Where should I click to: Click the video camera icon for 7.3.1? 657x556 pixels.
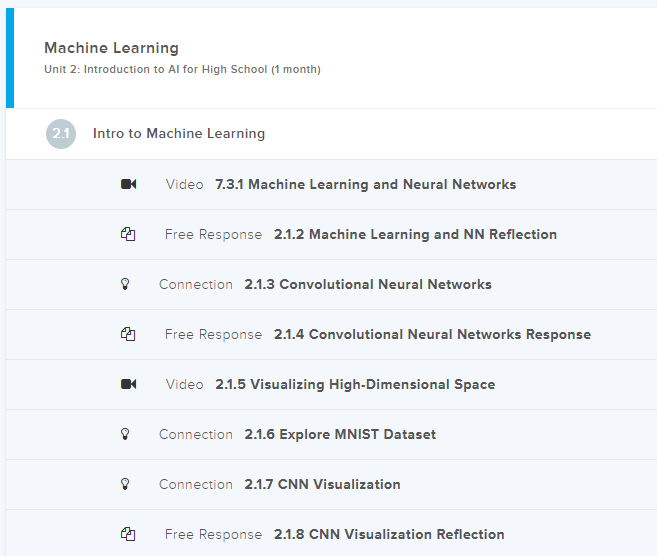pyautogui.click(x=128, y=185)
